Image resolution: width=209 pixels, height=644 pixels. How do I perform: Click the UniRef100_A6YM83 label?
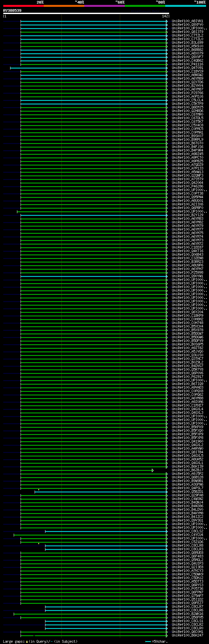click(187, 218)
